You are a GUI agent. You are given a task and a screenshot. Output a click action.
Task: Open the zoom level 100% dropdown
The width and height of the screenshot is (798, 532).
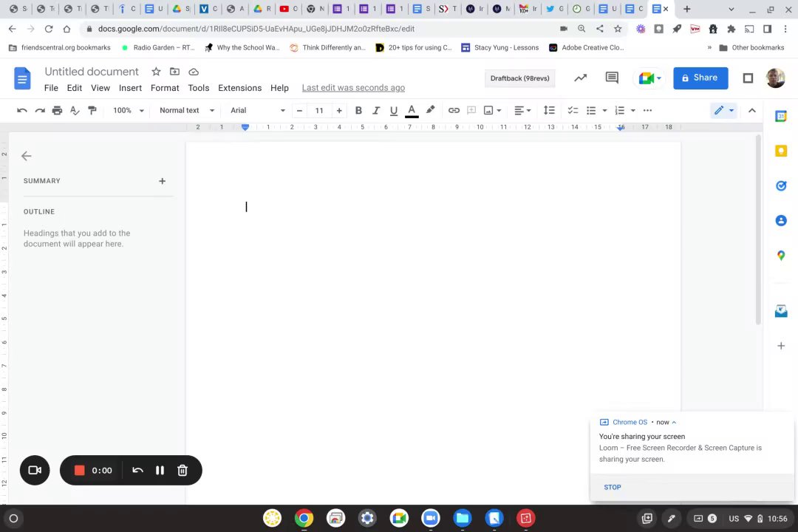coord(129,111)
